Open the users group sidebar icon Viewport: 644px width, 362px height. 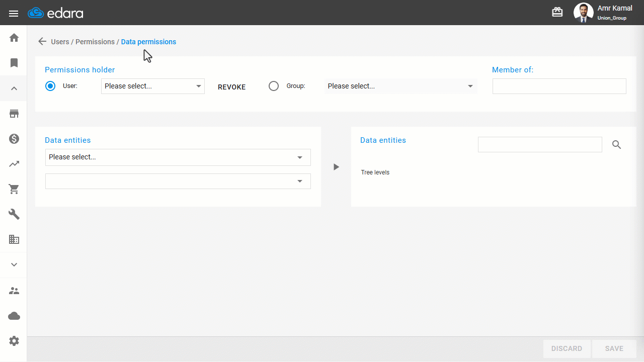[x=14, y=291]
